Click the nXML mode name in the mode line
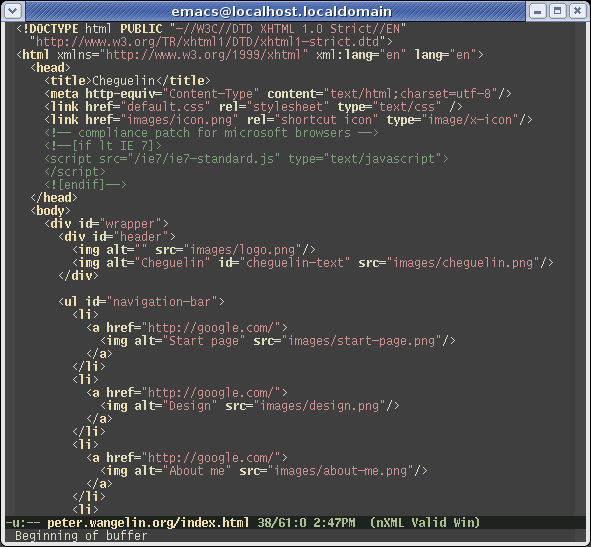Viewport: 591px width, 547px height. 389,522
